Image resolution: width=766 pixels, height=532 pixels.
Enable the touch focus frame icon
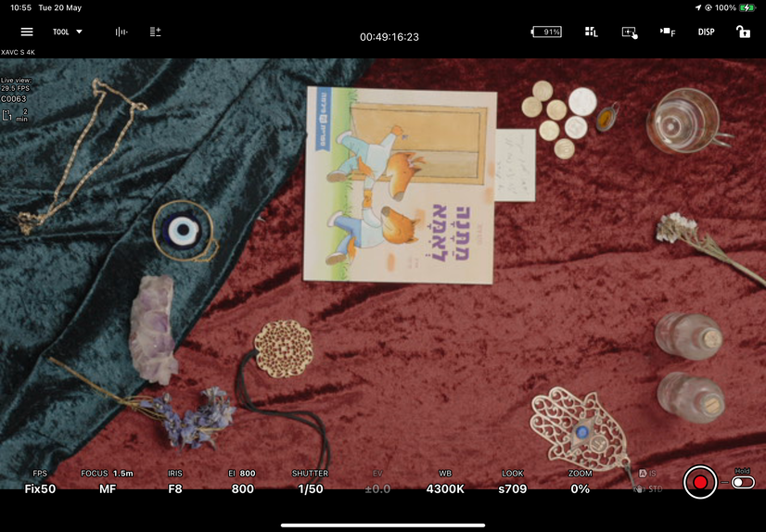pyautogui.click(x=629, y=32)
